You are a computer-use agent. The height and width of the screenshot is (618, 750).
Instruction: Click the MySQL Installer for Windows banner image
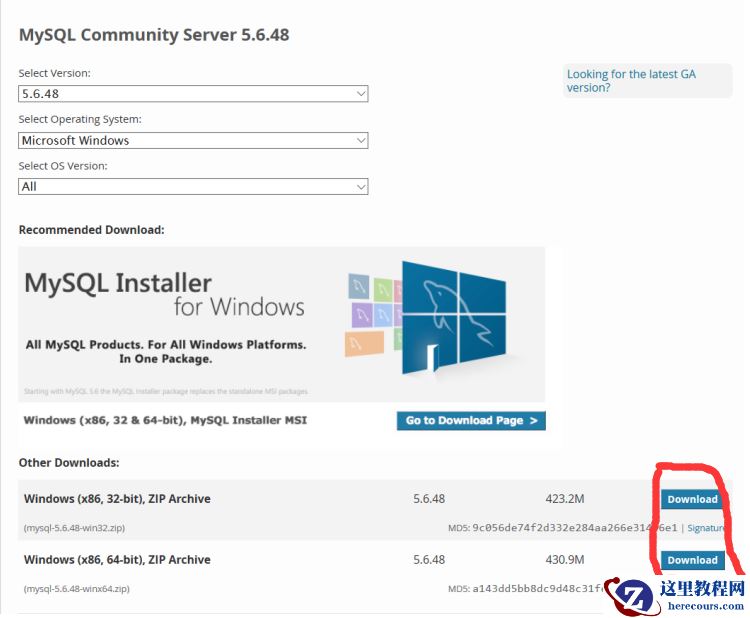281,324
